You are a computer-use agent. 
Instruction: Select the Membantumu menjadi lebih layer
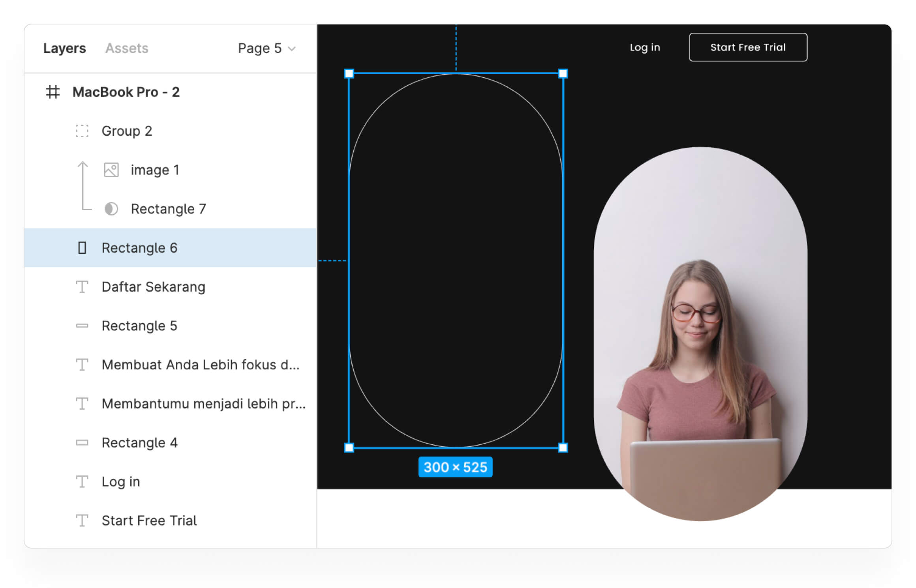coord(203,404)
